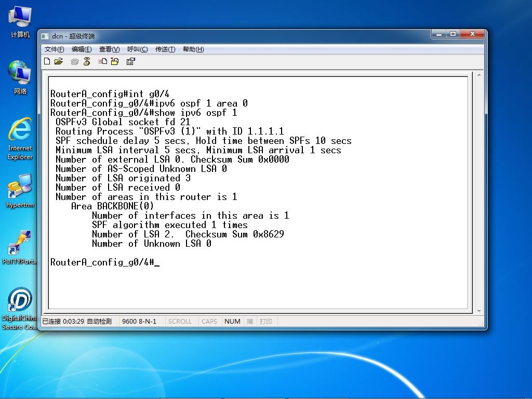Maximize the dcn terminal window
The height and width of the screenshot is (399, 532).
pyautogui.click(x=453, y=34)
